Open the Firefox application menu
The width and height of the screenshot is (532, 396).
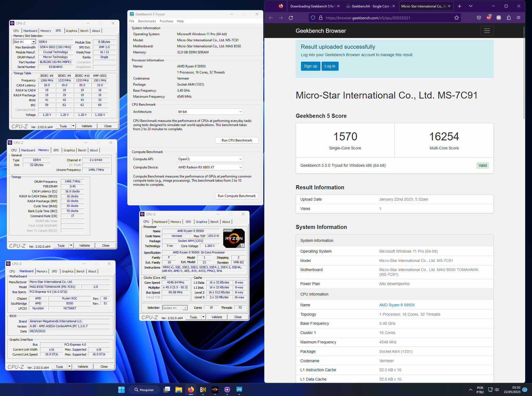coord(519,18)
